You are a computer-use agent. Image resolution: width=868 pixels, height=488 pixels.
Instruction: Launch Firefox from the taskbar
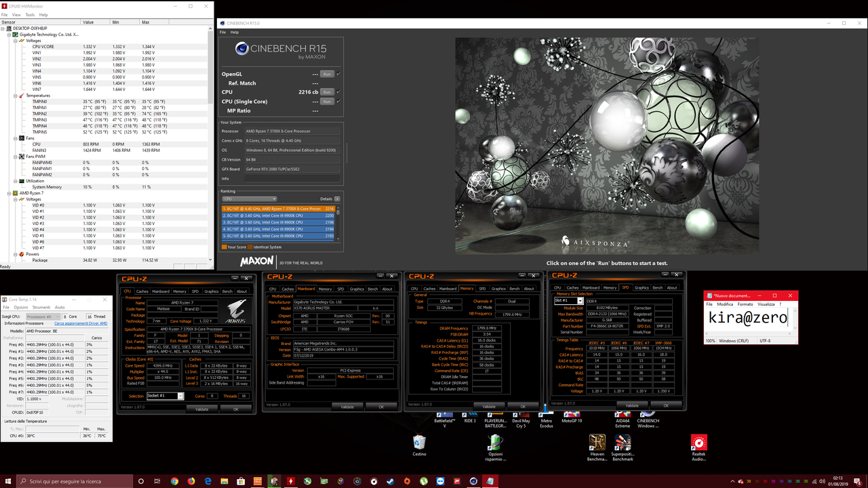tap(191, 481)
